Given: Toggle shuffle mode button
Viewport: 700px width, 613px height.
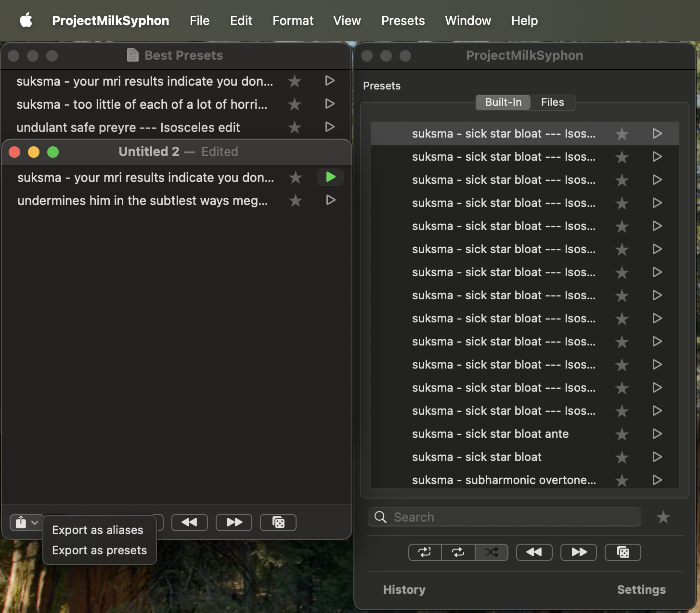Looking at the screenshot, I should 492,552.
